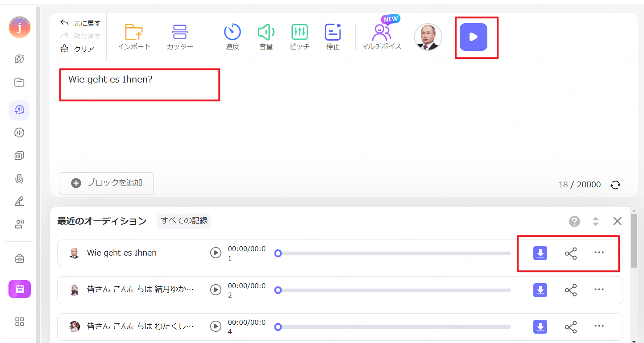Open more options for わたくし row
Screen dimensions: 644x343
click(599, 326)
